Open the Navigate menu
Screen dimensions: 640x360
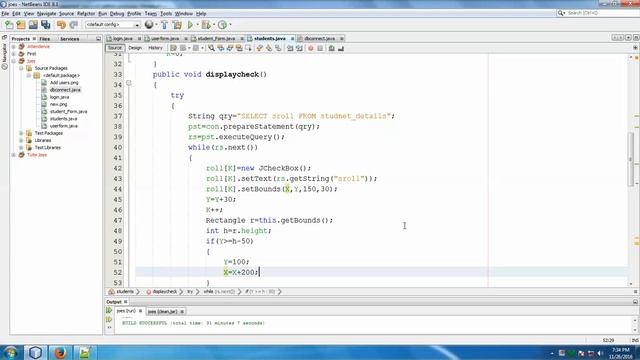(46, 13)
